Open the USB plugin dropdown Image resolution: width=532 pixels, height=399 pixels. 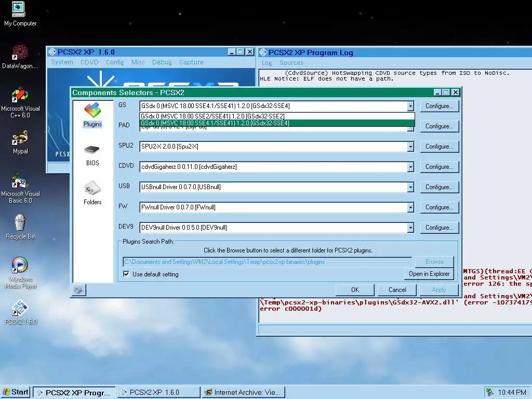point(410,187)
